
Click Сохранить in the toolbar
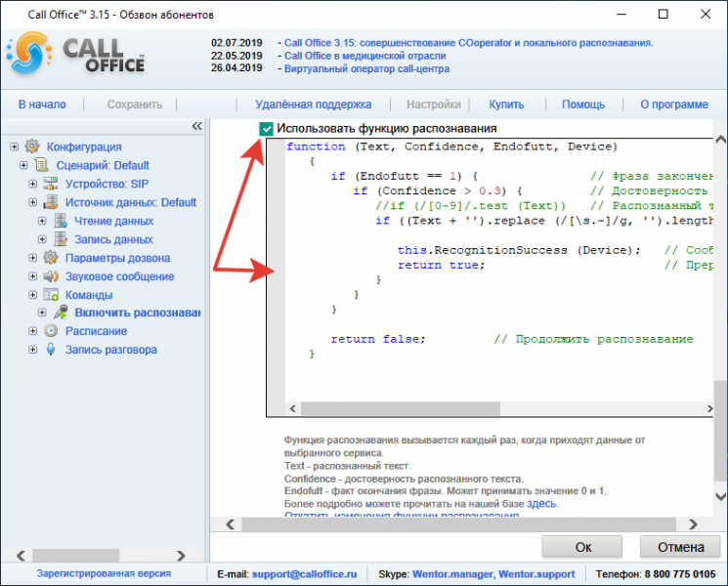click(x=135, y=105)
